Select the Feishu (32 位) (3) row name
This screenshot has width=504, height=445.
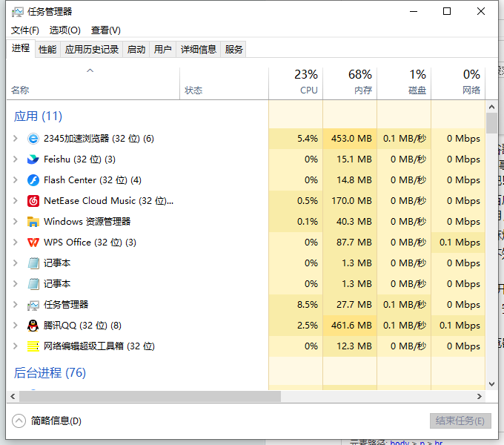click(79, 159)
